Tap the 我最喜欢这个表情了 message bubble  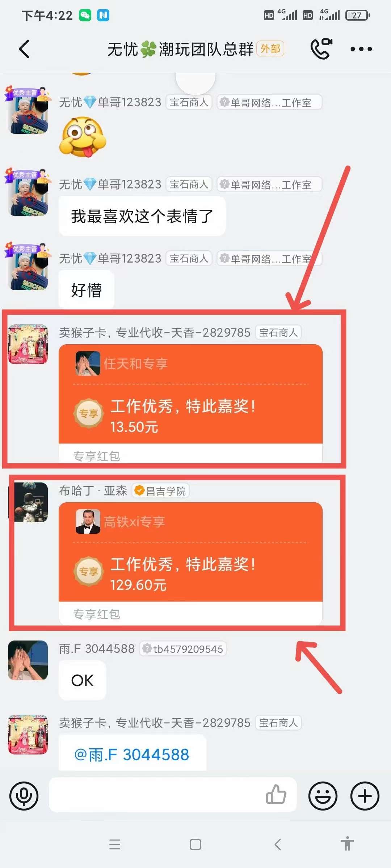tap(142, 216)
